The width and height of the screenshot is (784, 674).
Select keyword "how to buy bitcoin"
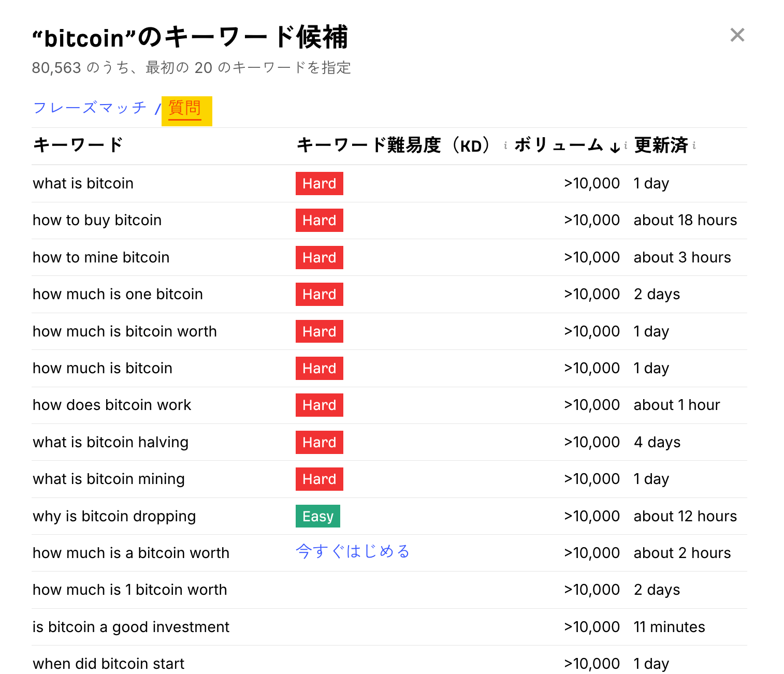click(97, 220)
